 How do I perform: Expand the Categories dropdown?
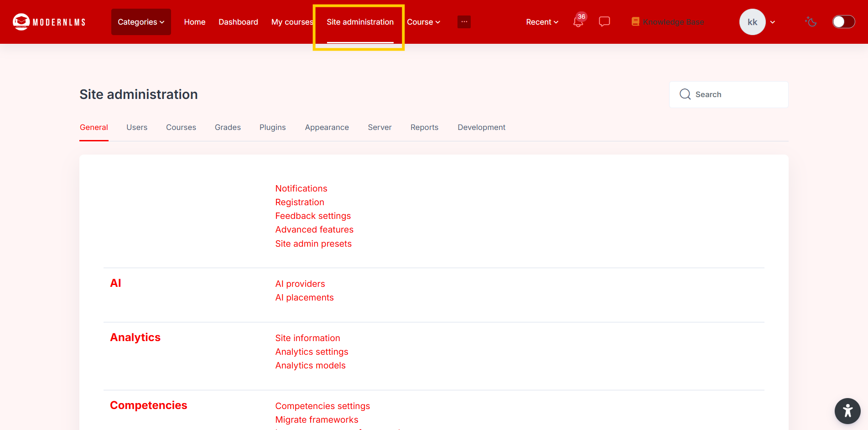(141, 22)
